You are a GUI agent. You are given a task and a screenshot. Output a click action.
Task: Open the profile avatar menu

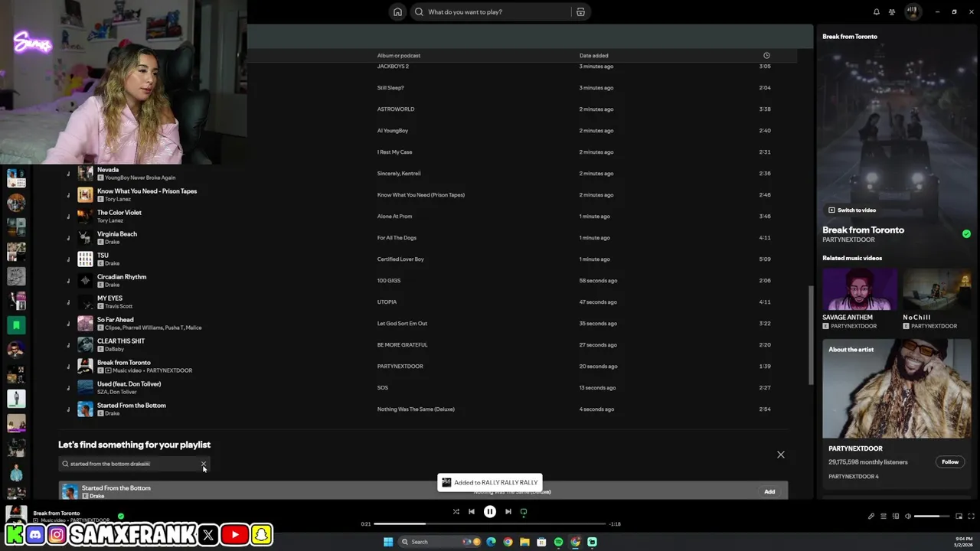pos(912,11)
